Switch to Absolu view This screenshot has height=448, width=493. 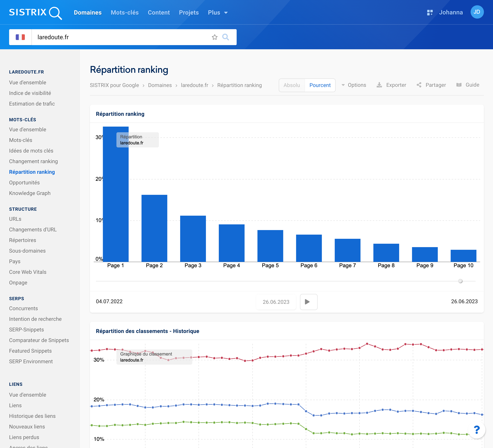[x=291, y=85]
